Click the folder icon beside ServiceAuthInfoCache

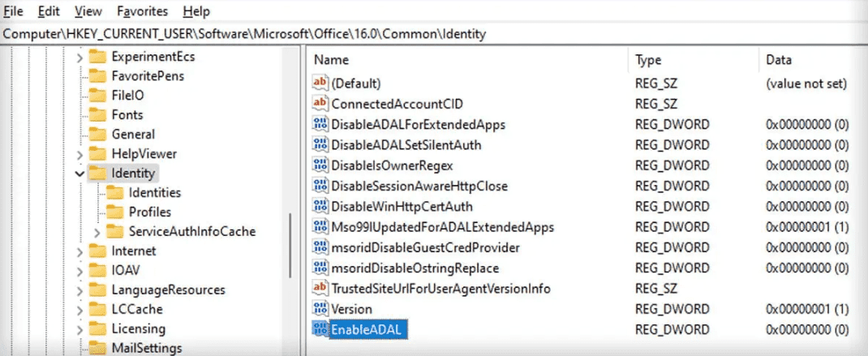point(115,232)
